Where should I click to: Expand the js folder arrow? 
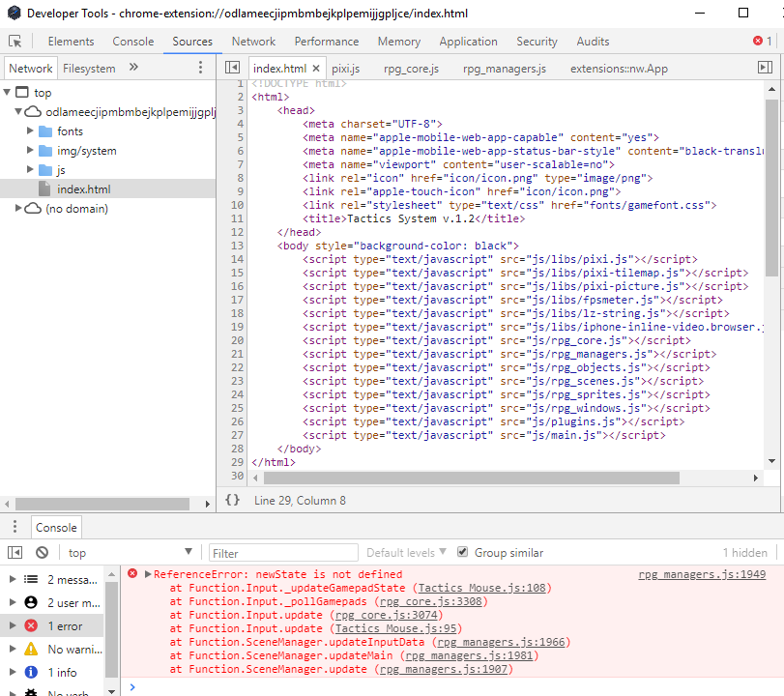pyautogui.click(x=30, y=169)
